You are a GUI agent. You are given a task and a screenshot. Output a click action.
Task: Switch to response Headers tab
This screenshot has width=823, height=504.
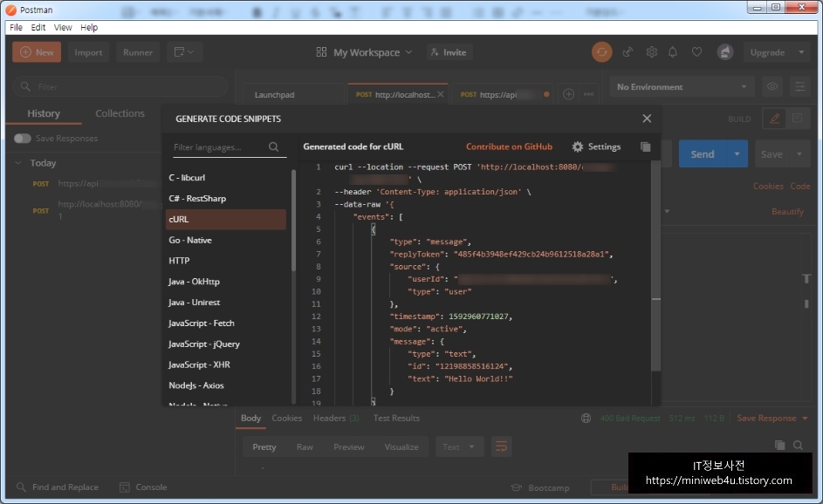click(x=336, y=418)
